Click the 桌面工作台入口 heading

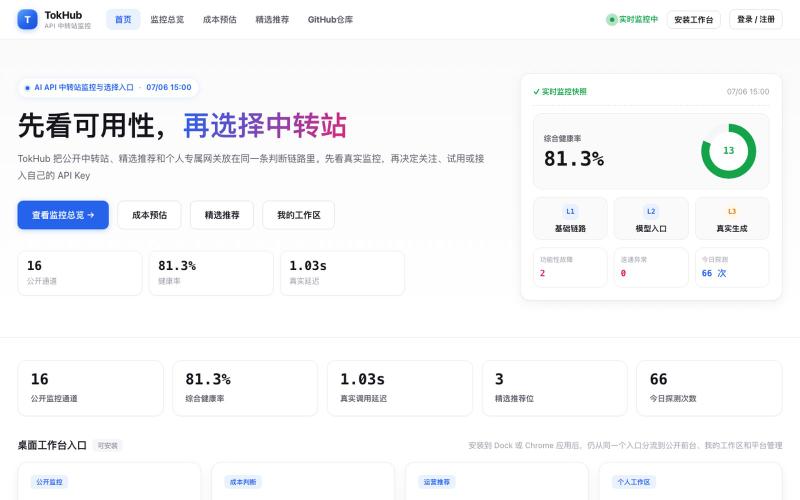coord(52,445)
